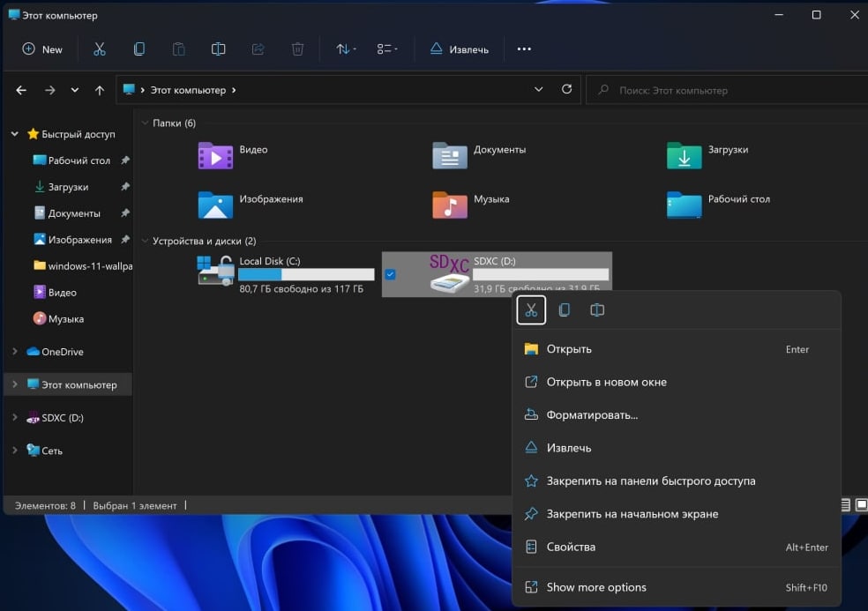868x611 pixels.
Task: Click the Delete trash icon in toolbar
Action: click(x=298, y=49)
